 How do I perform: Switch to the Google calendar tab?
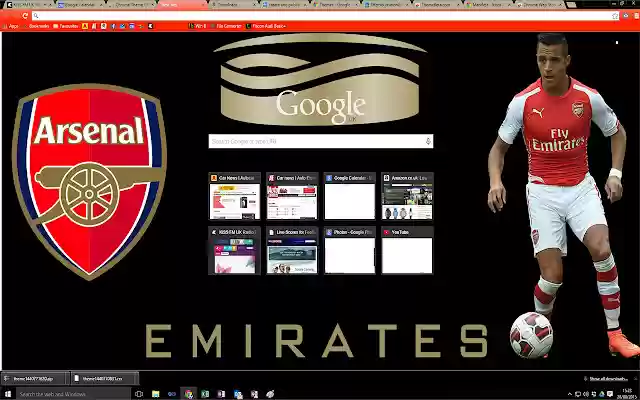click(x=79, y=5)
